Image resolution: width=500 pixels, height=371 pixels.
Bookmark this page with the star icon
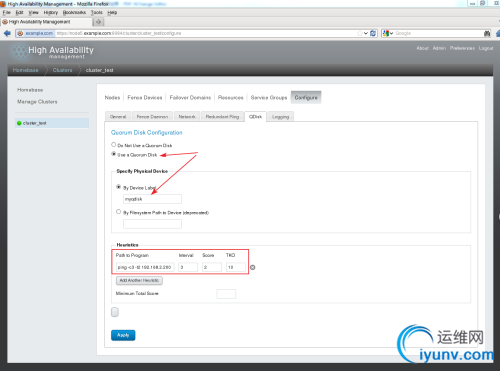pos(360,33)
